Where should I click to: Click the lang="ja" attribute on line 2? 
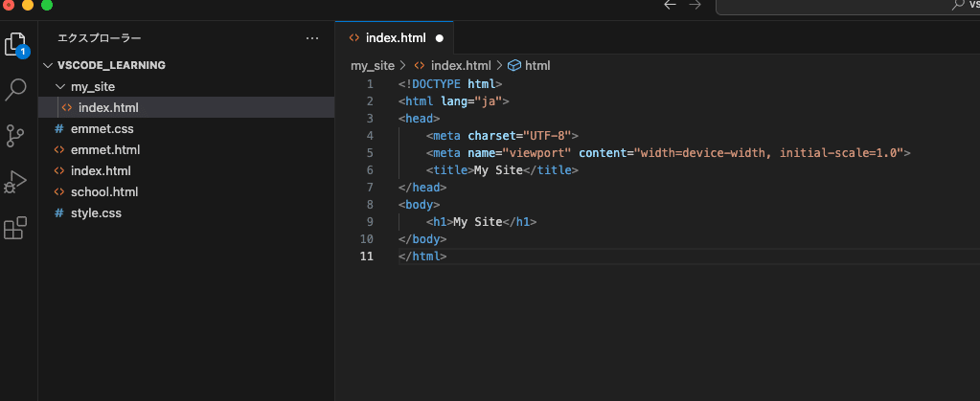[472, 101]
